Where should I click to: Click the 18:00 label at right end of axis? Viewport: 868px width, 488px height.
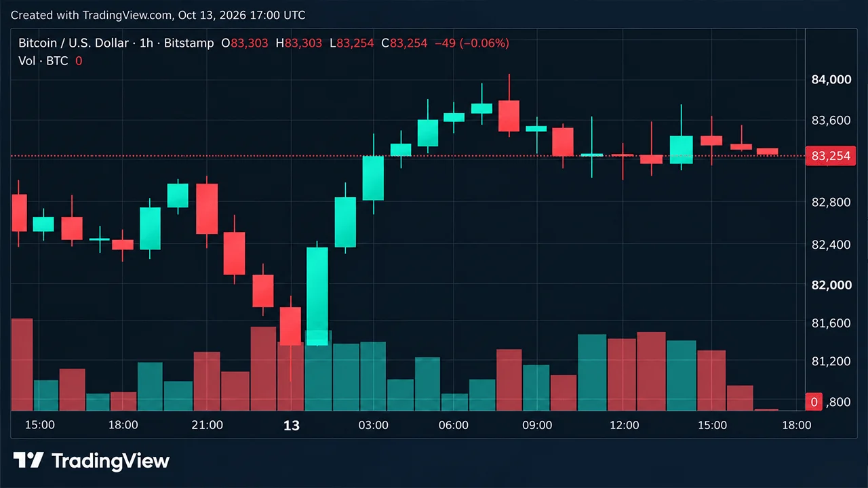coord(797,426)
